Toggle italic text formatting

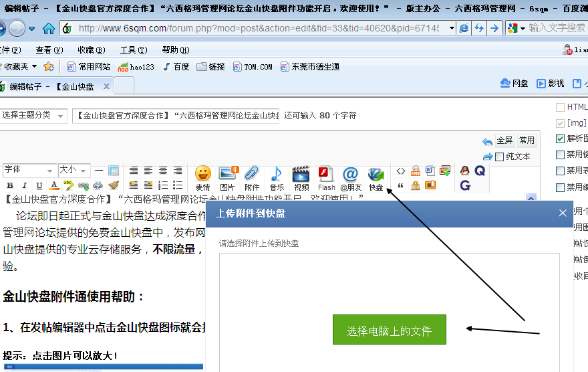click(x=24, y=185)
